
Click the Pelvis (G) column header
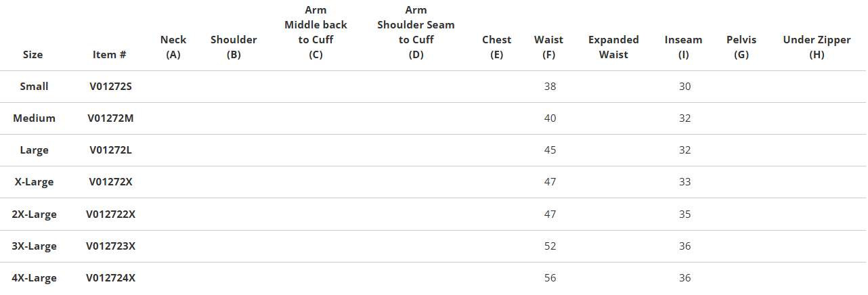pos(741,47)
